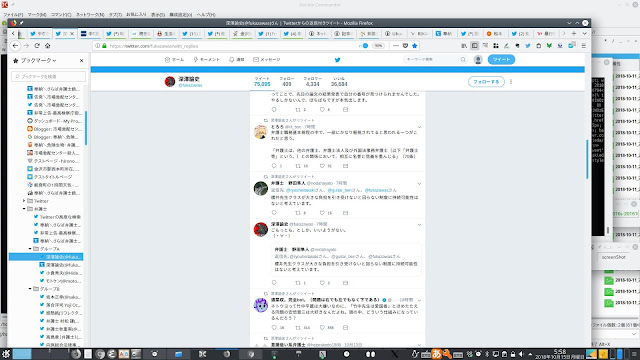Image resolution: width=640 pixels, height=360 pixels.
Task: Close the active Twitter tab
Action: coord(72,33)
